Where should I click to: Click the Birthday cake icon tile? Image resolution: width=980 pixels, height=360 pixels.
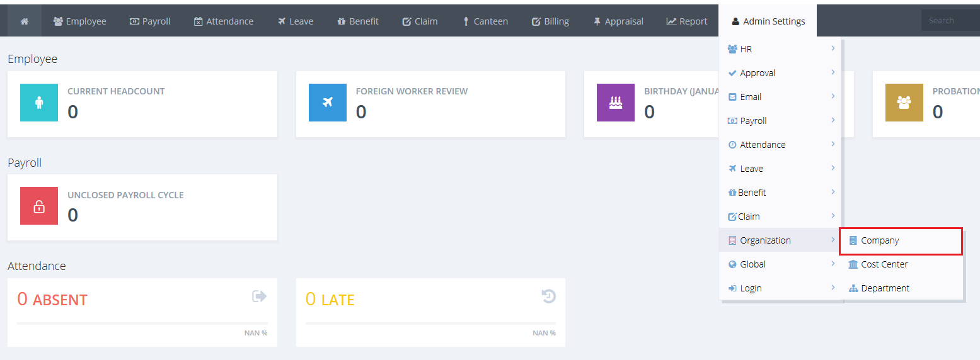tap(616, 103)
